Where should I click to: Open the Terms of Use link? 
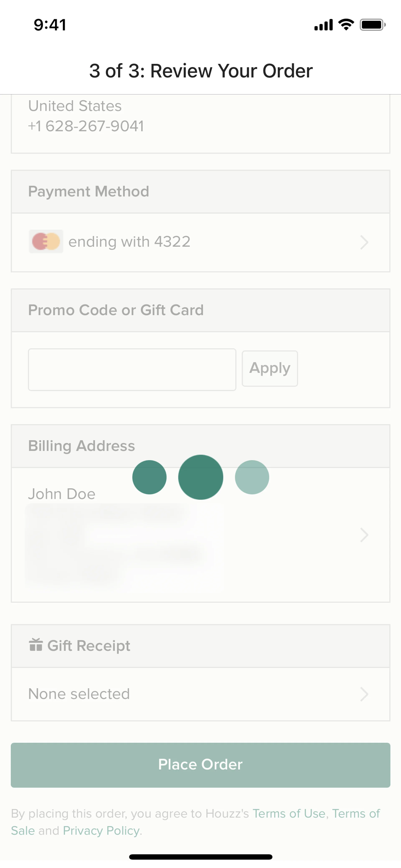(289, 814)
